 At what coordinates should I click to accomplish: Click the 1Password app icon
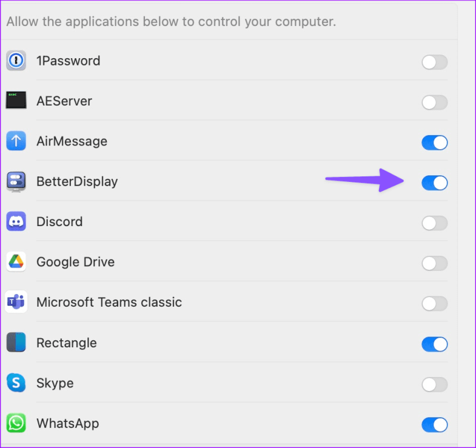pos(16,61)
